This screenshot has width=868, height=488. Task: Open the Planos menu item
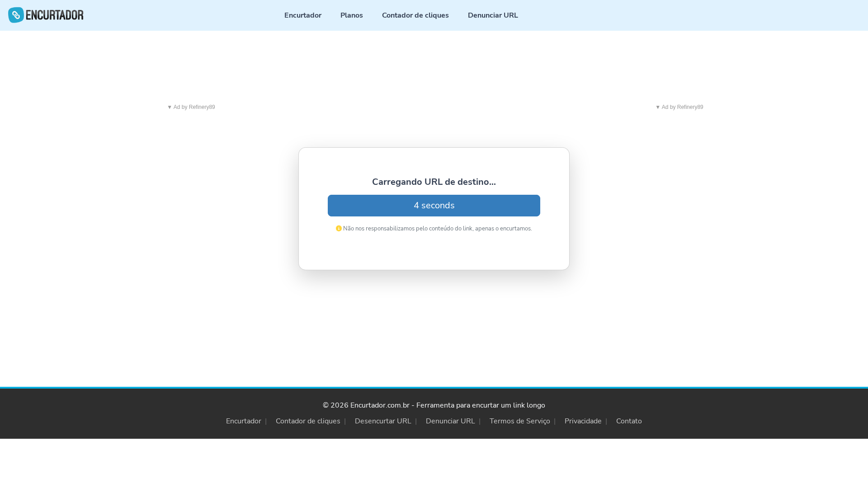[352, 15]
